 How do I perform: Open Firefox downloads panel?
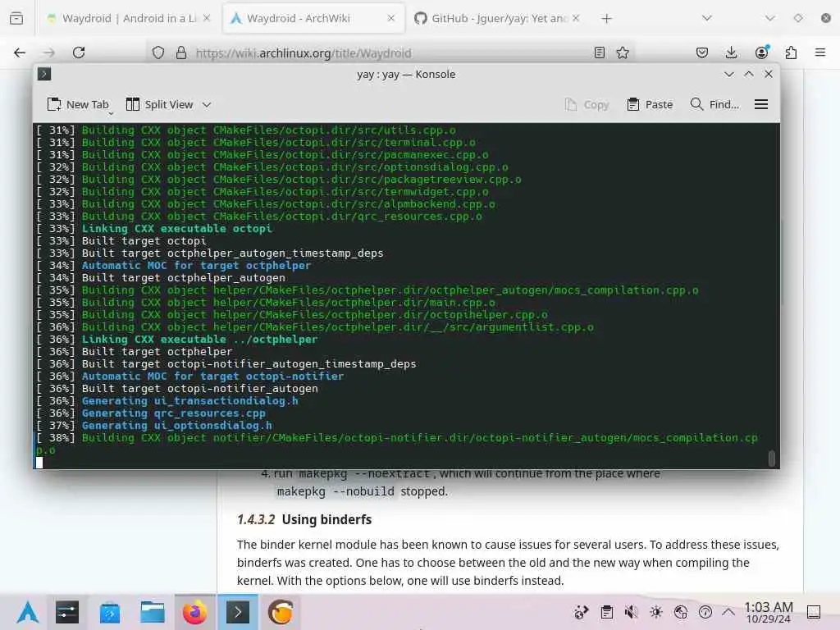(731, 52)
